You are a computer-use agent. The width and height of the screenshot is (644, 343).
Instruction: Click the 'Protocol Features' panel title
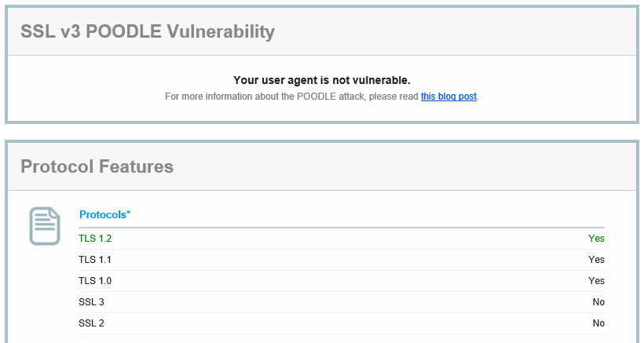pos(97,166)
